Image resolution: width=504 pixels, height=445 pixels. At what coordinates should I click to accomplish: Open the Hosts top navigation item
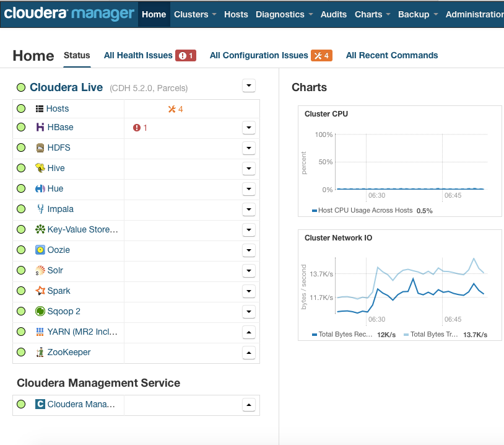tap(236, 14)
